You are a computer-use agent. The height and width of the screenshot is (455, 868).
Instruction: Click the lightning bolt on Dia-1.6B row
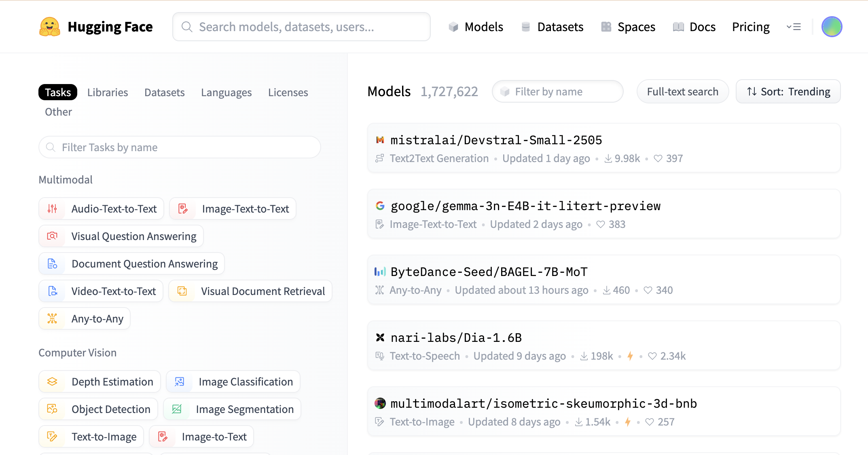point(630,356)
